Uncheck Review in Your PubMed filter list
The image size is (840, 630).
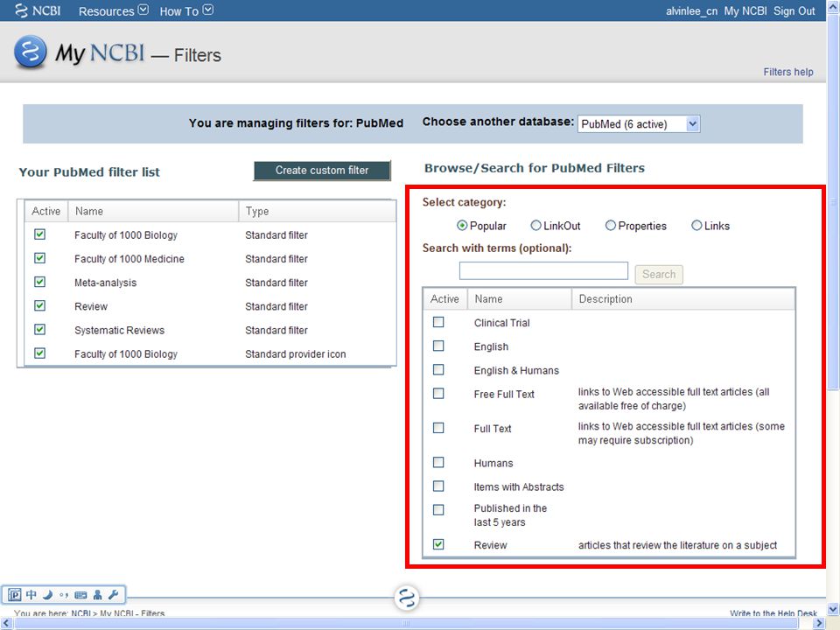point(39,306)
